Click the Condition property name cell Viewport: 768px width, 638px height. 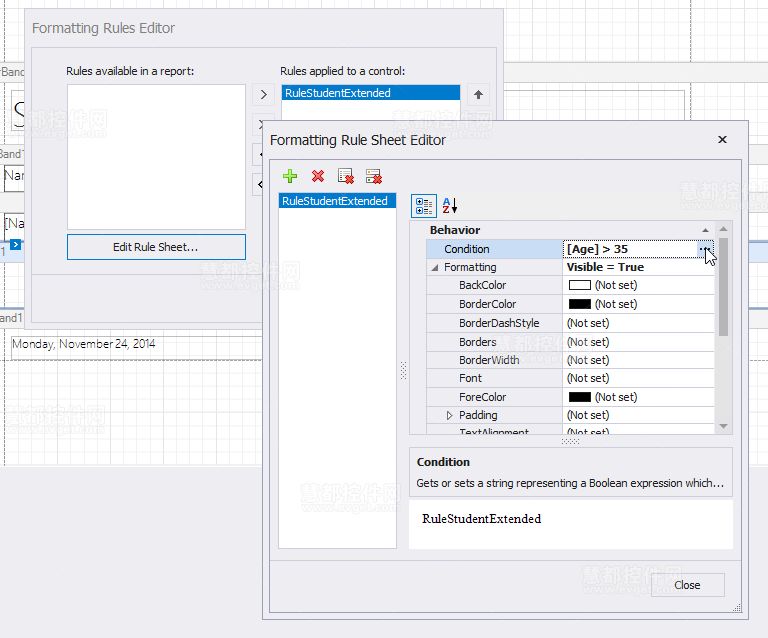(495, 249)
